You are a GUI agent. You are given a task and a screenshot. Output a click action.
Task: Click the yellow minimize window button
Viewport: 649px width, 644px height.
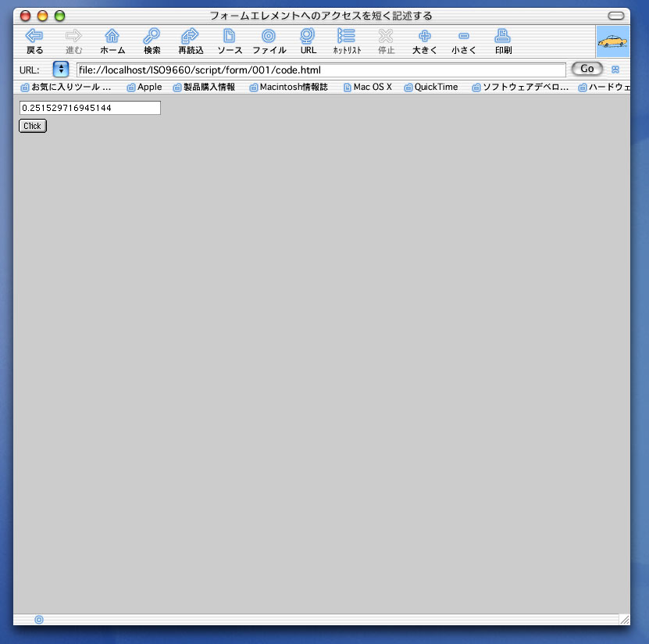pyautogui.click(x=43, y=16)
